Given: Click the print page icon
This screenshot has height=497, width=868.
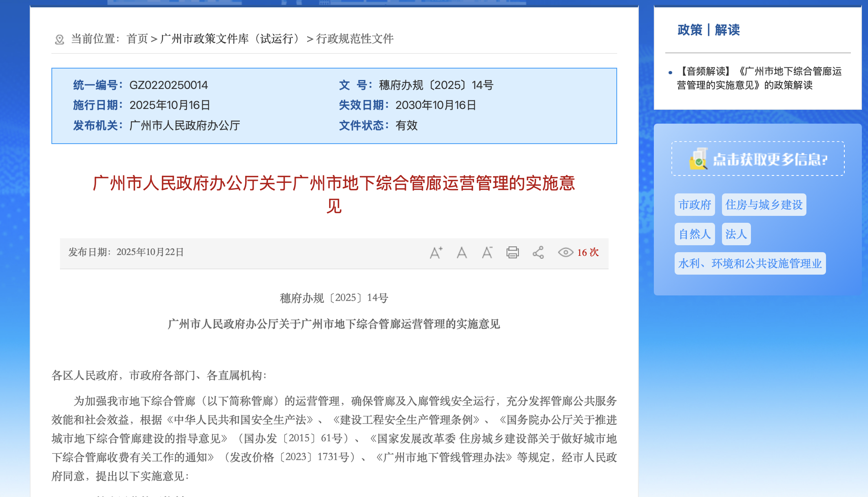Looking at the screenshot, I should tap(512, 253).
